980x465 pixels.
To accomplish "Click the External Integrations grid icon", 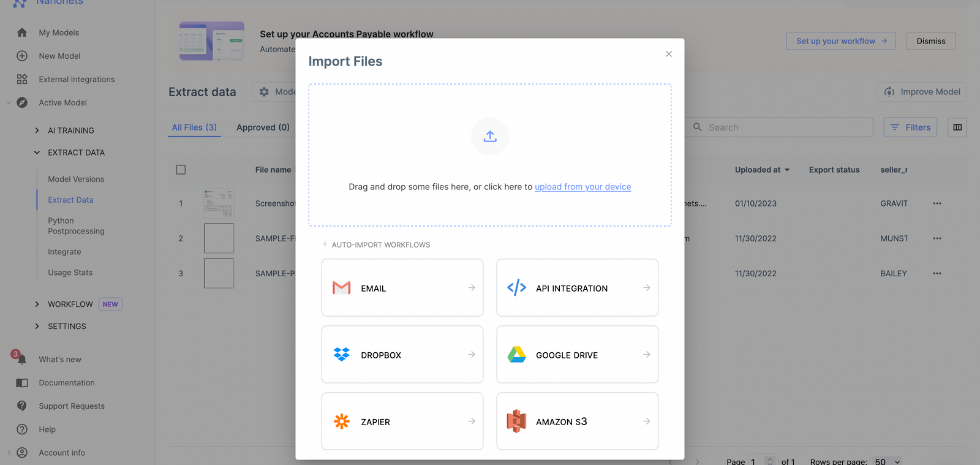I will click(x=22, y=79).
